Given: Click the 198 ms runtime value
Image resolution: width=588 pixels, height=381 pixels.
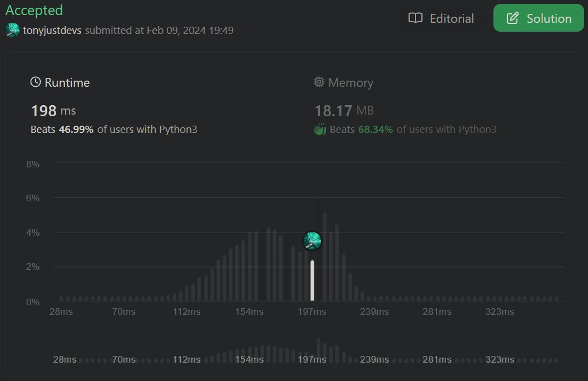Looking at the screenshot, I should pyautogui.click(x=53, y=111).
